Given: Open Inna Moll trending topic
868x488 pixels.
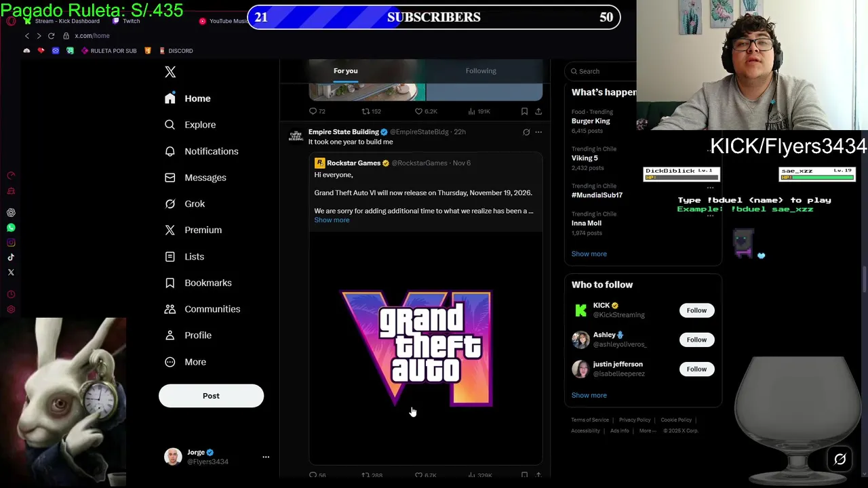Looking at the screenshot, I should click(x=587, y=223).
